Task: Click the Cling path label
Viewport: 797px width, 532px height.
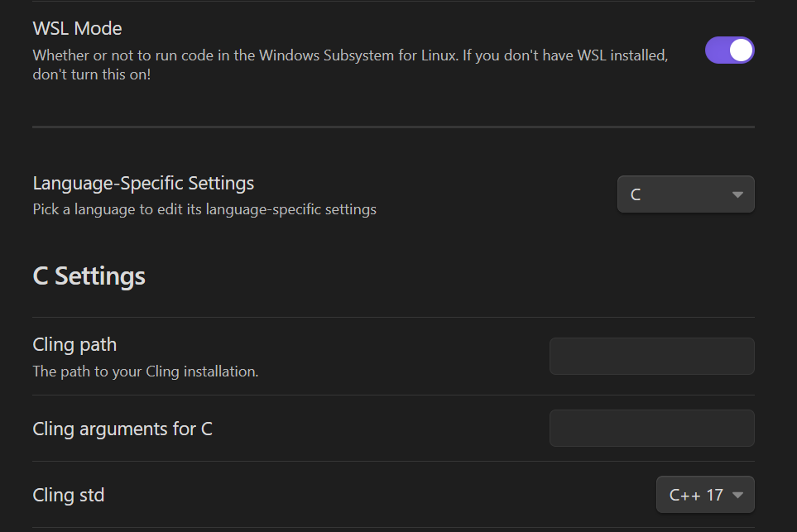Action: [x=74, y=344]
